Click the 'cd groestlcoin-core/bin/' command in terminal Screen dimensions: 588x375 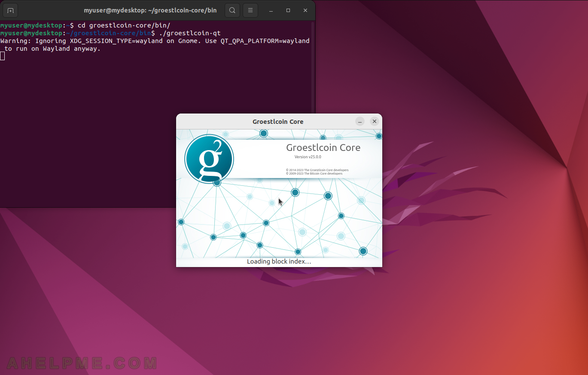pyautogui.click(x=124, y=25)
